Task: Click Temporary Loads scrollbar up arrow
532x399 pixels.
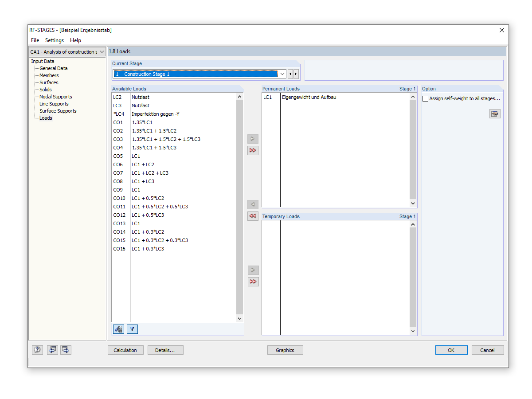Action: (x=413, y=224)
